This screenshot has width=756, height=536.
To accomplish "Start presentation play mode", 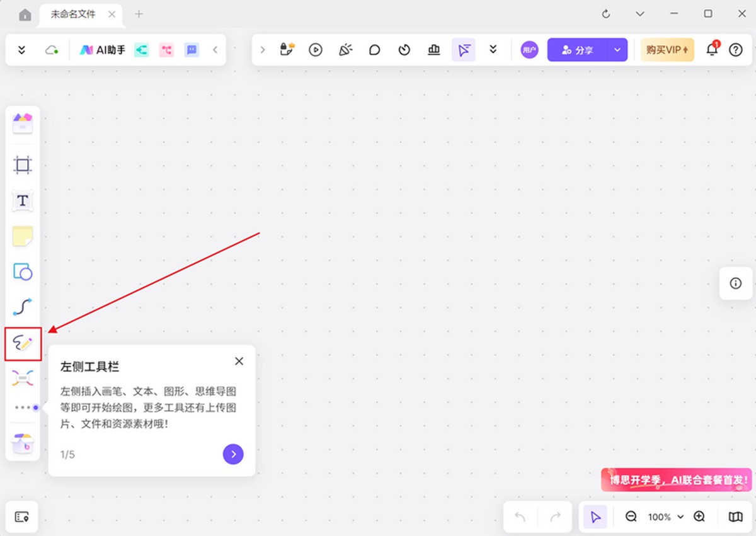I will click(x=316, y=50).
